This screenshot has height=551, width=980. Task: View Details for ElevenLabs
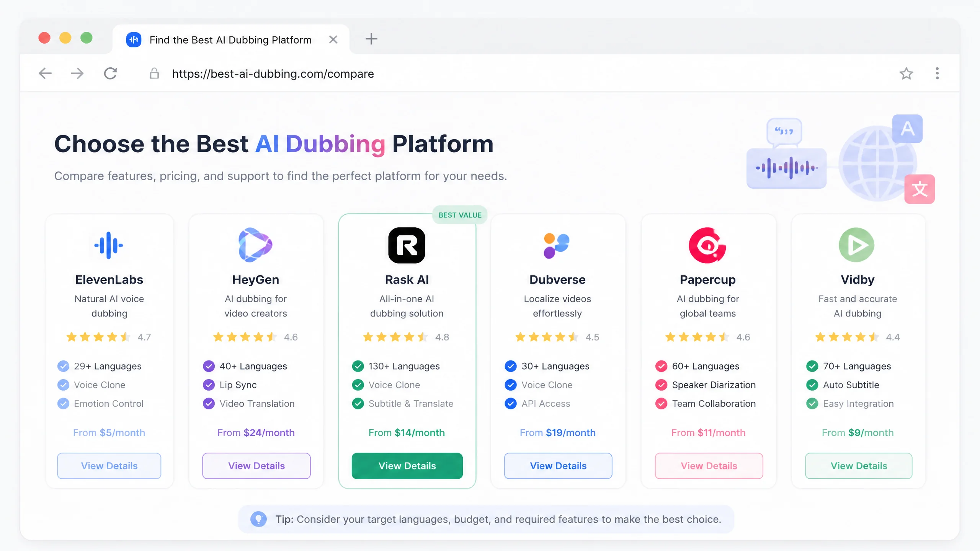[x=109, y=466]
